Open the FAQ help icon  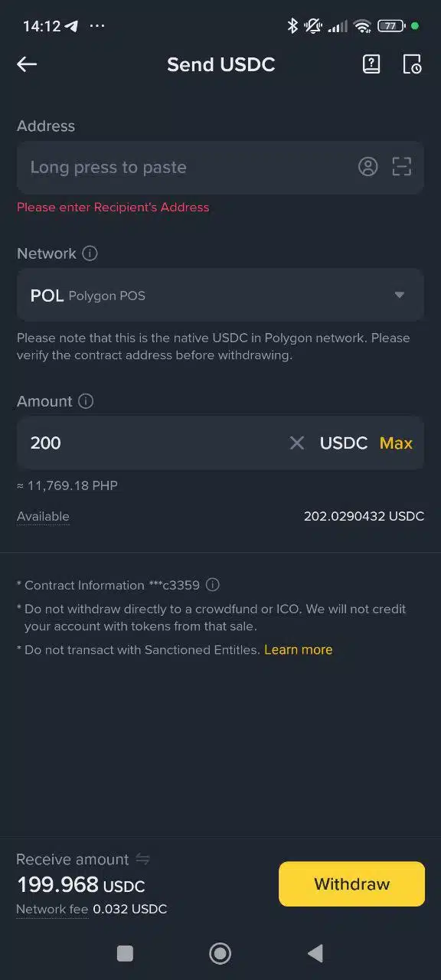pos(371,64)
